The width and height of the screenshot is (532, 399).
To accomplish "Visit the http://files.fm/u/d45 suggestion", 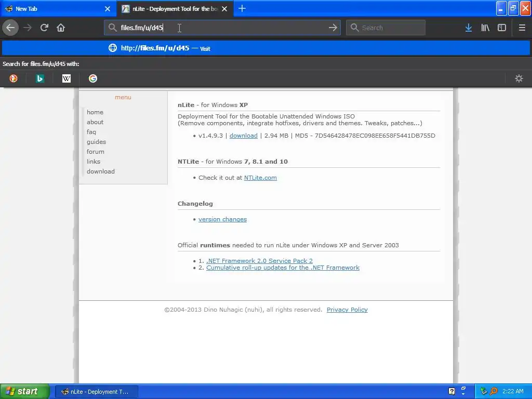I will [x=266, y=48].
